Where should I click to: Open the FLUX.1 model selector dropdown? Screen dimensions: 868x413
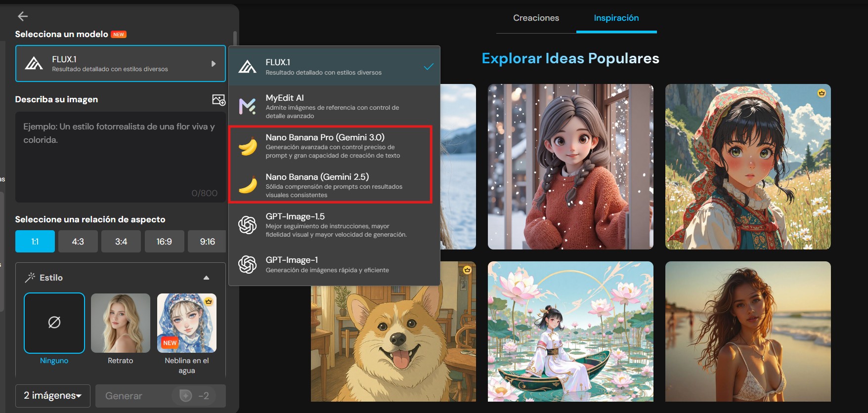121,64
